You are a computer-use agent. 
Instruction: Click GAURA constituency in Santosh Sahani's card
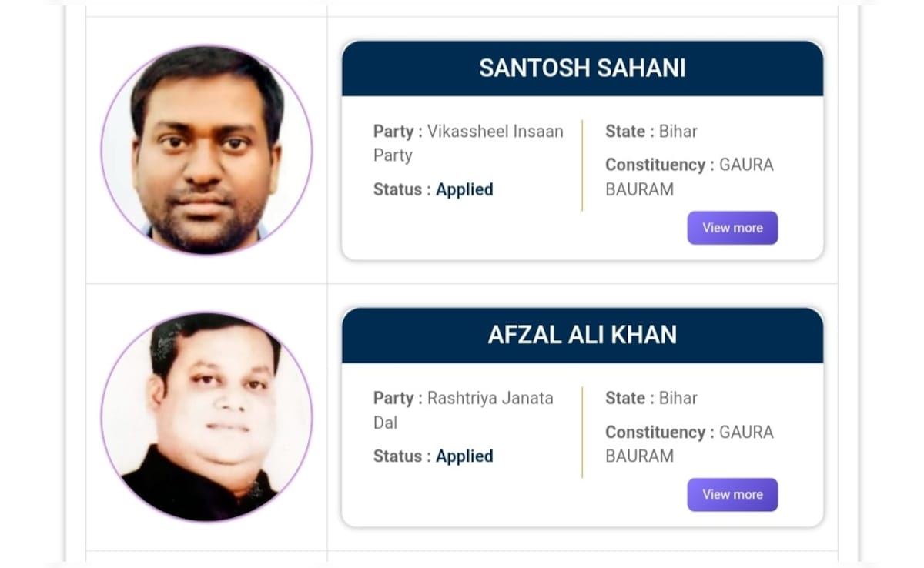745,165
